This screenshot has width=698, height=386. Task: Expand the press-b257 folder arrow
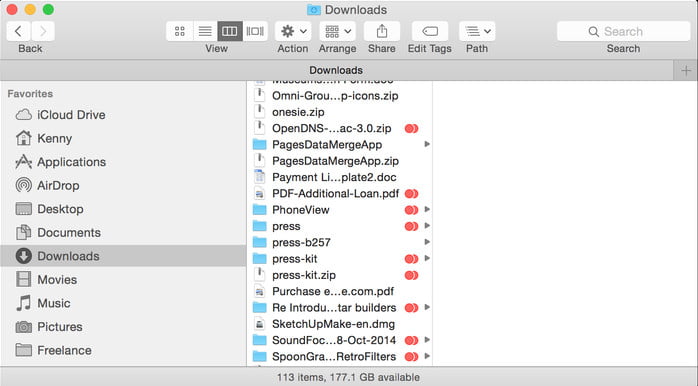click(x=427, y=242)
